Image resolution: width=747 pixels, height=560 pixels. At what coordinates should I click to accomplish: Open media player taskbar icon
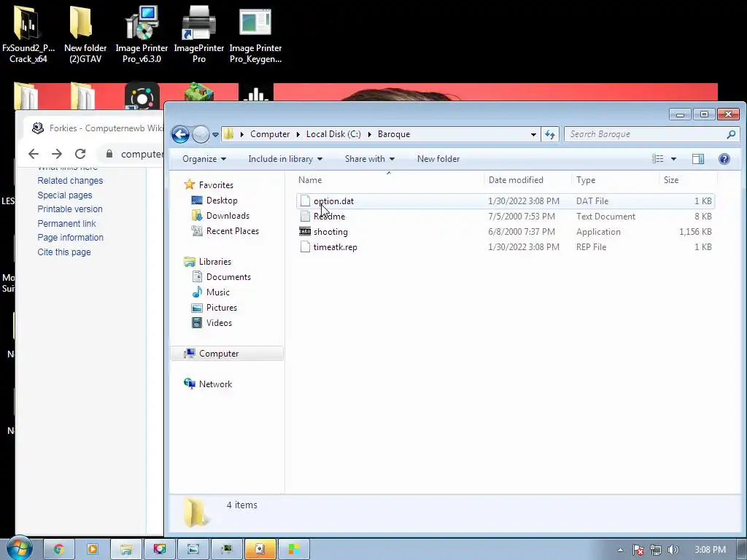click(93, 549)
